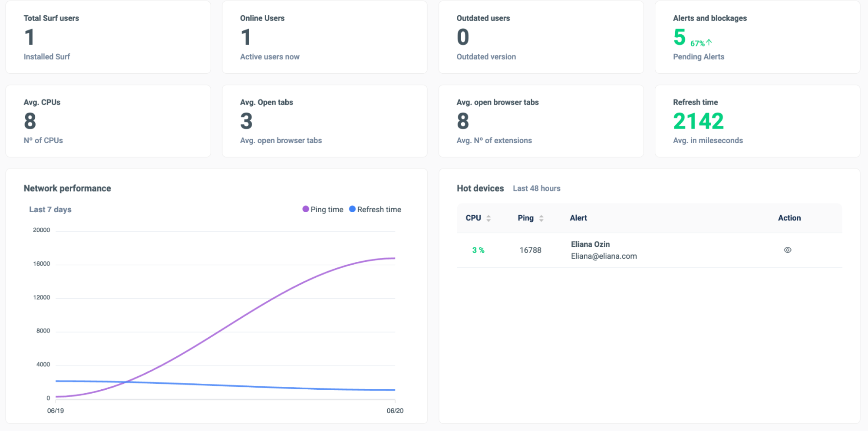
Task: Toggle Refresh time series in chart legend
Action: [x=375, y=210]
